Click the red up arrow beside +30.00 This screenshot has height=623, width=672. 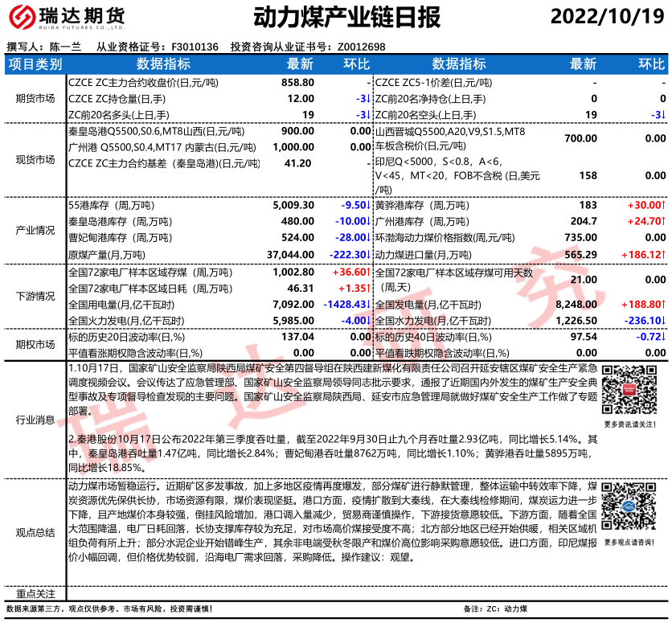pyautogui.click(x=664, y=205)
